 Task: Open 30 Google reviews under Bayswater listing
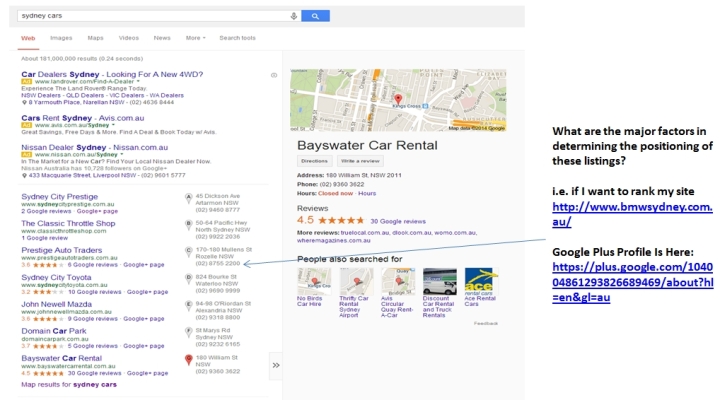coord(95,373)
